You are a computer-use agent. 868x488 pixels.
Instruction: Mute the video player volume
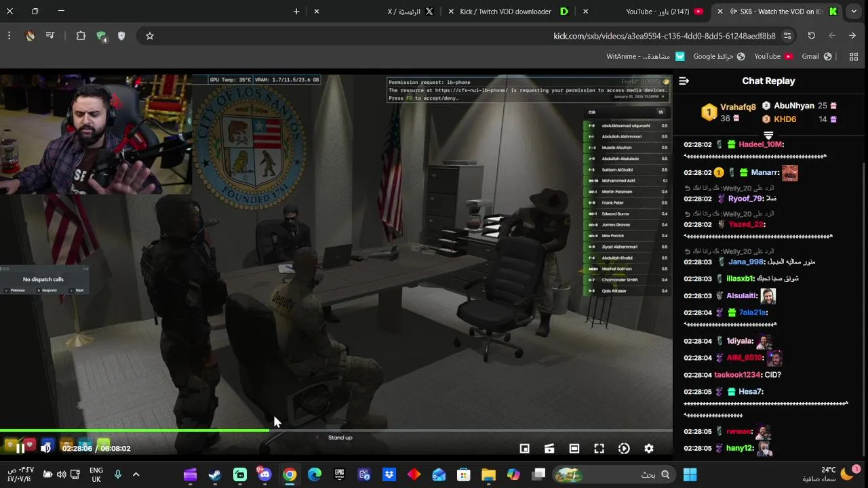[45, 448]
